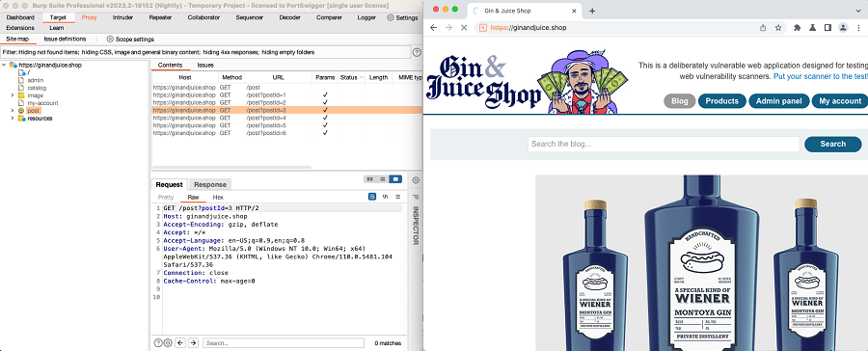Toggle show non-printable characters \n icon
868x351 pixels.
pos(385,197)
